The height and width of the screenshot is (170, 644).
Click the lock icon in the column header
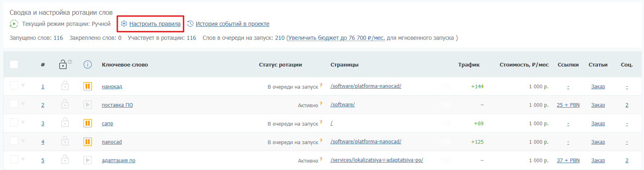coord(63,64)
